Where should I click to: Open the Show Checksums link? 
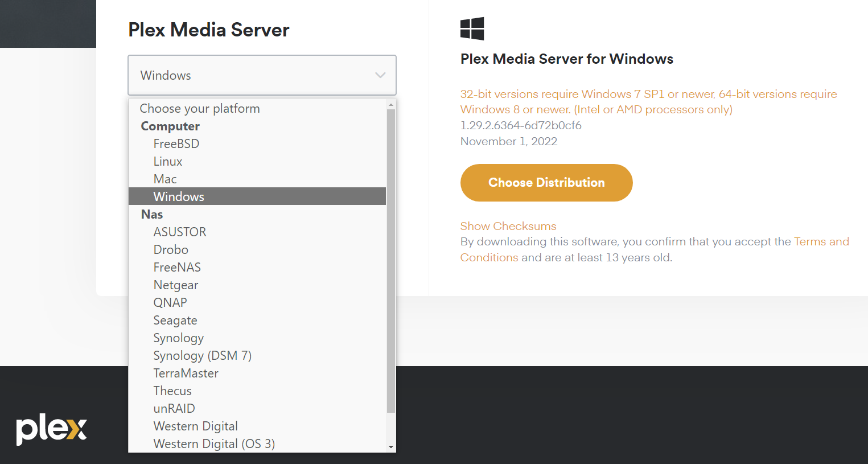point(508,226)
